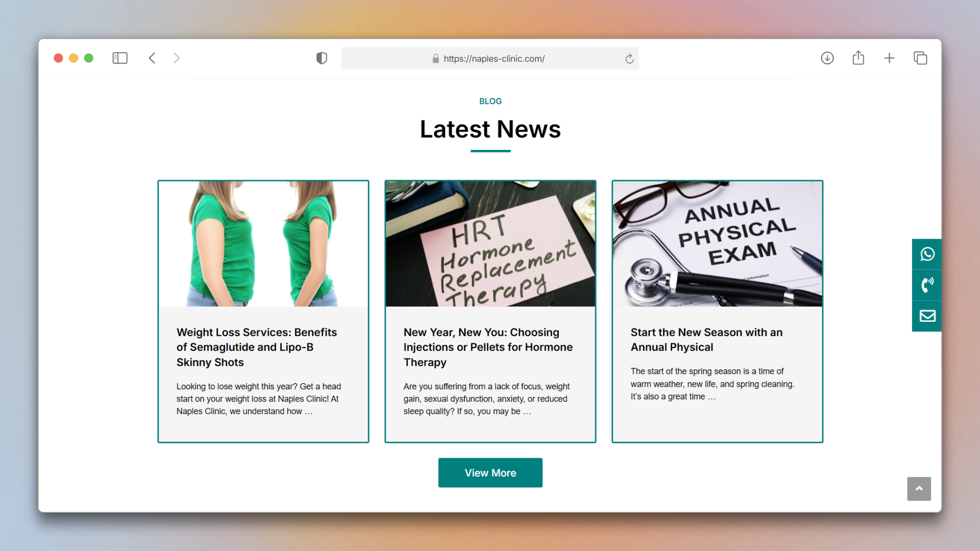This screenshot has width=980, height=551.
Task: Open the email envelope icon
Action: tap(927, 316)
